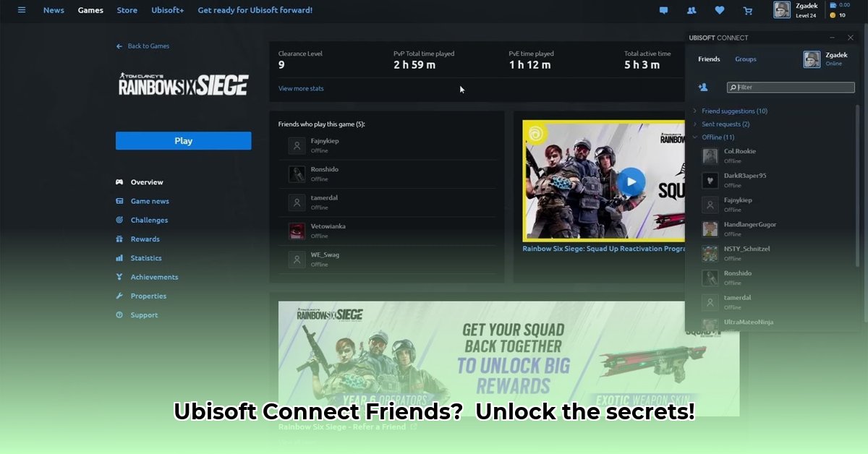Play the Squad Up Reactivation Program video

631,181
